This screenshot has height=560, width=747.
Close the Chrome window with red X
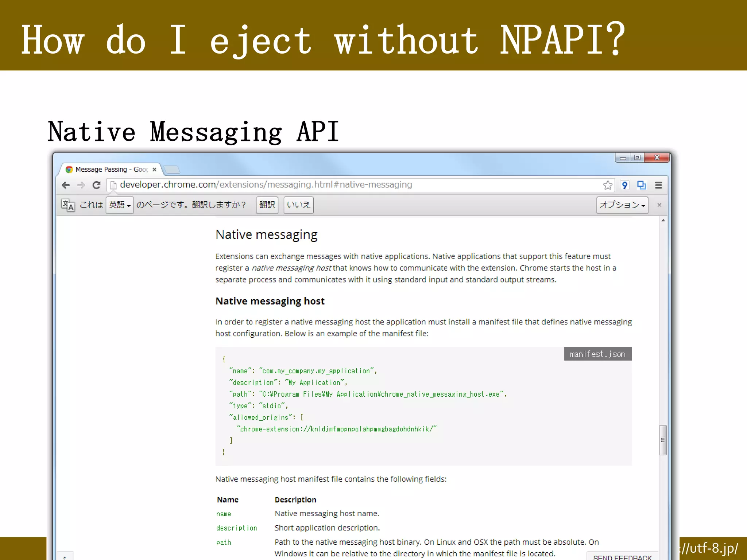point(657,157)
